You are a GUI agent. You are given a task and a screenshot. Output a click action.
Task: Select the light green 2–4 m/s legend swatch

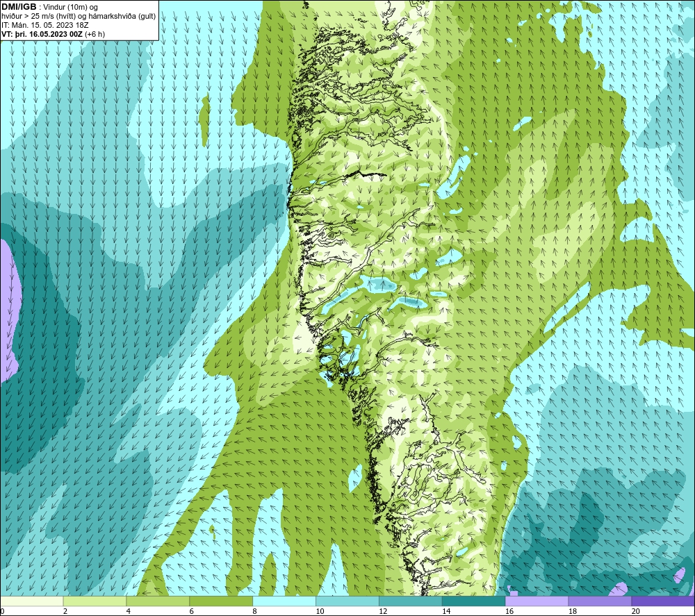pos(95,601)
